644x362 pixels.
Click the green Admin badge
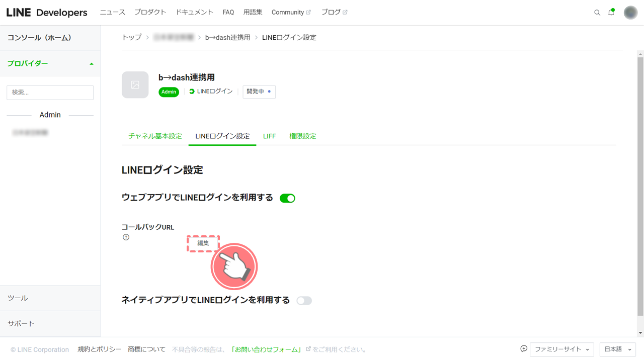(x=169, y=92)
